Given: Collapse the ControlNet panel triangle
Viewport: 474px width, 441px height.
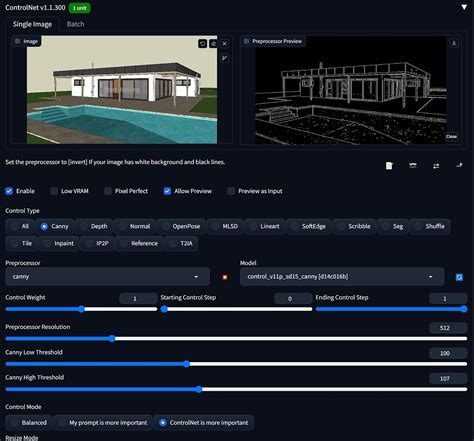Looking at the screenshot, I should pos(464,7).
